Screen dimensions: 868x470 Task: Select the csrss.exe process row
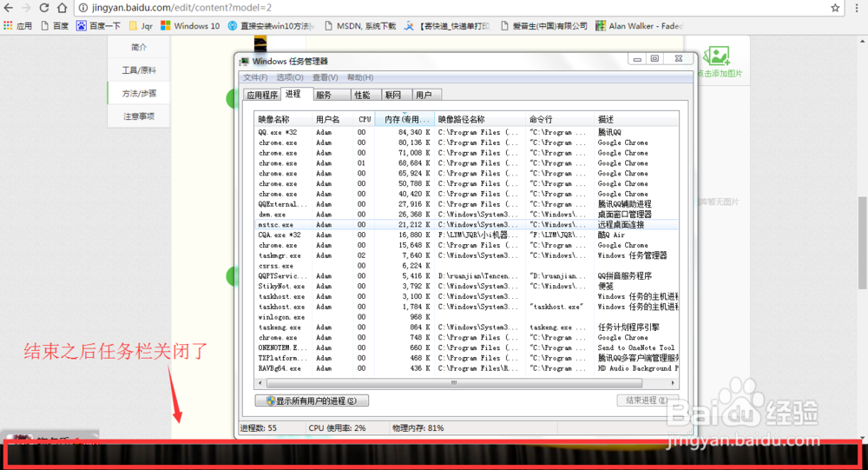pos(467,266)
